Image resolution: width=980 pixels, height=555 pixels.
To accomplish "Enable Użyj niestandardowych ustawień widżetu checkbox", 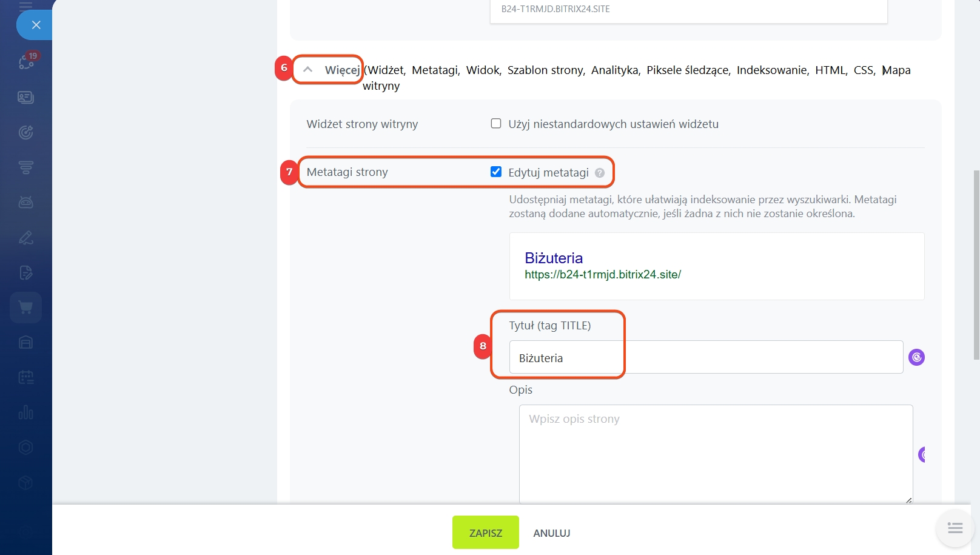I will 496,124.
